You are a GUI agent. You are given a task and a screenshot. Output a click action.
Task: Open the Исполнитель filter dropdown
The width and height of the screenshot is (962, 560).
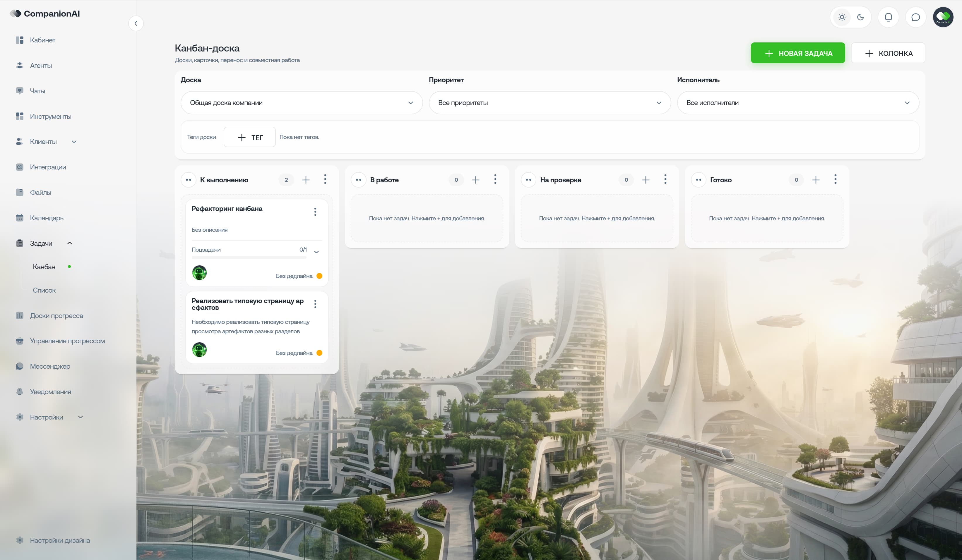[798, 103]
